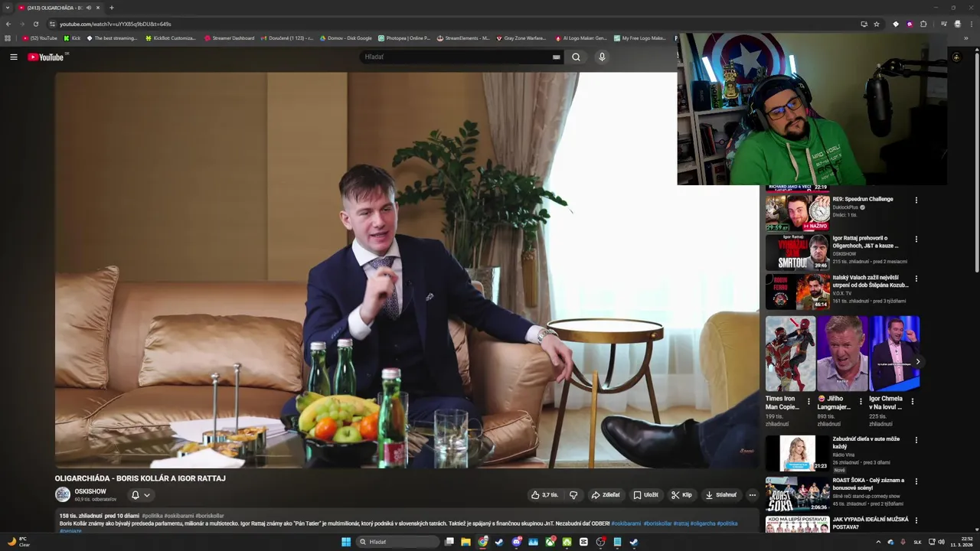This screenshot has width=980, height=551.
Task: Open Igor Rattaj prehovoril recommended video
Action: [x=798, y=253]
